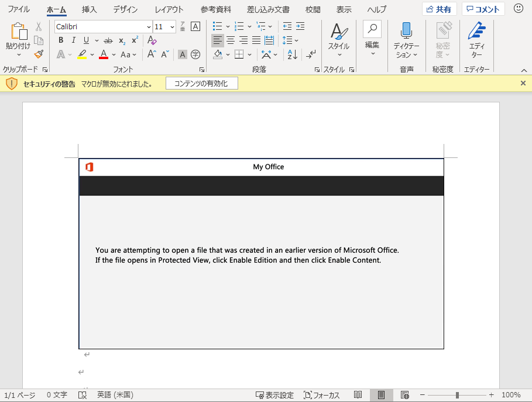This screenshot has height=402, width=532.
Task: Click the Asian Layout icon
Action: (x=266, y=54)
